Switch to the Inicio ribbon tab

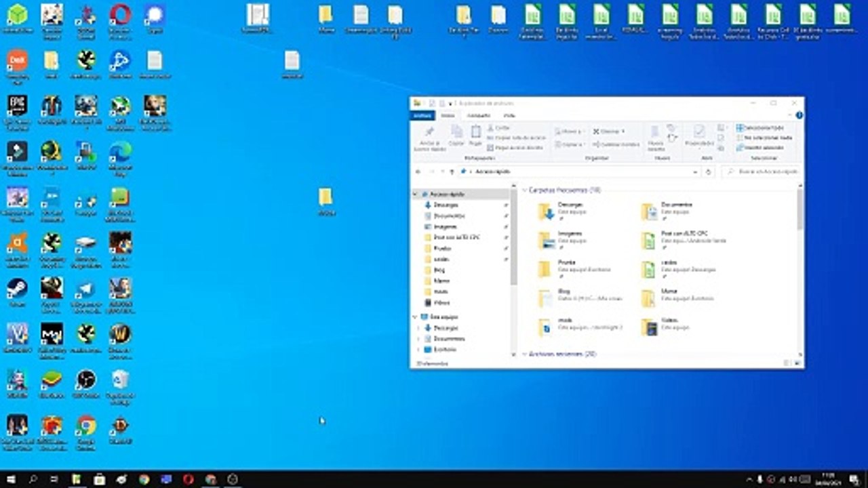point(448,116)
